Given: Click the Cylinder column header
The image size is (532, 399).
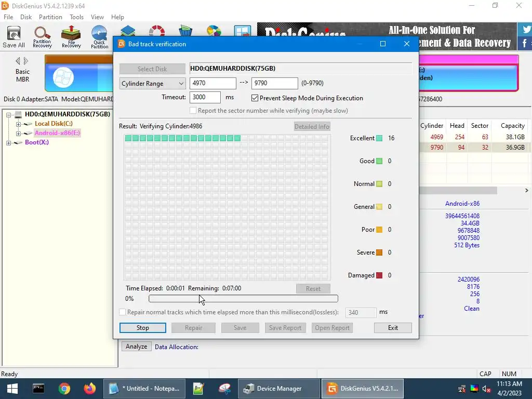Looking at the screenshot, I should (x=432, y=126).
